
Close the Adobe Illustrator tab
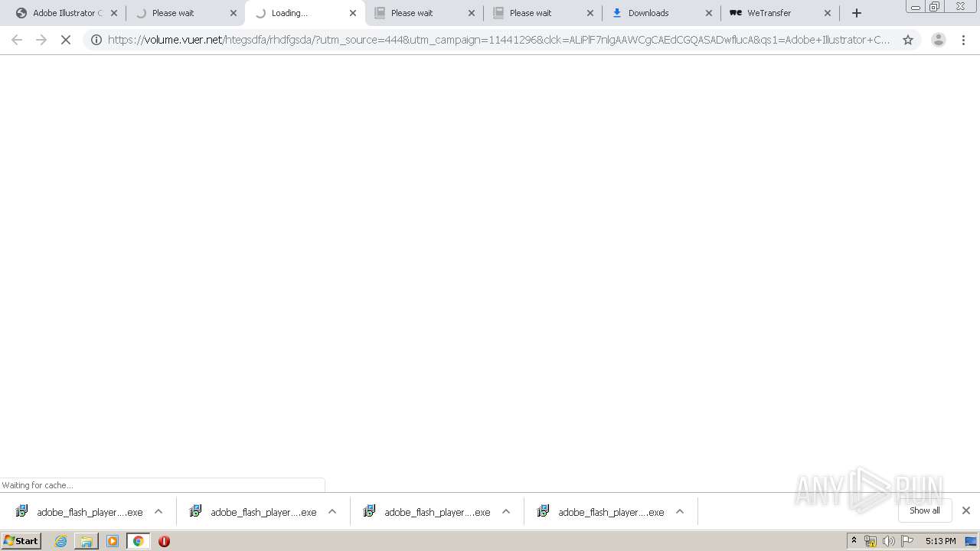pos(114,13)
